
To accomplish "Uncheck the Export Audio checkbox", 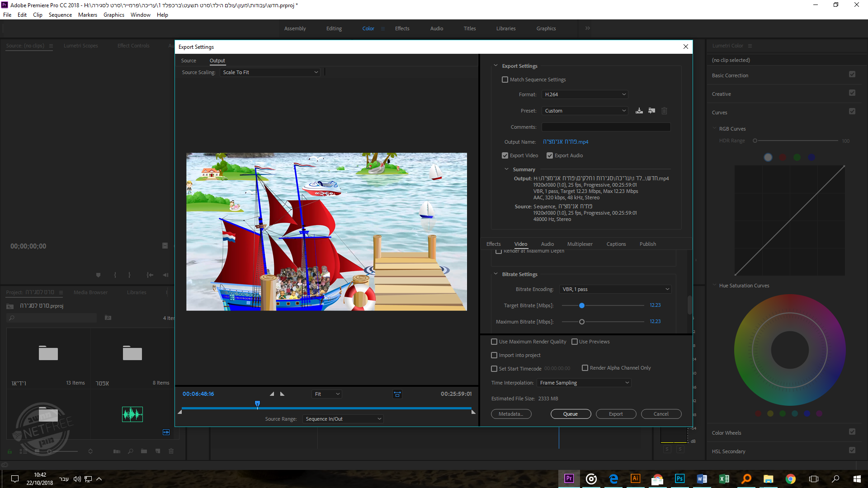I will point(550,155).
